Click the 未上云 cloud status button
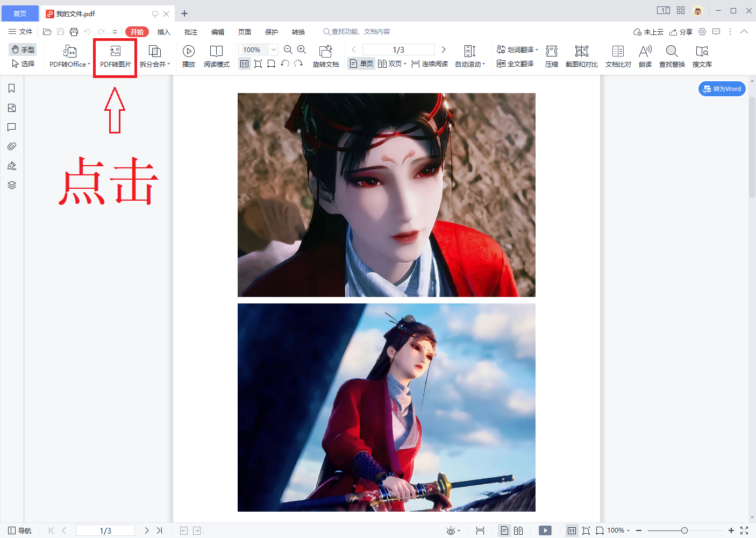Viewport: 756px width, 538px height. [648, 32]
